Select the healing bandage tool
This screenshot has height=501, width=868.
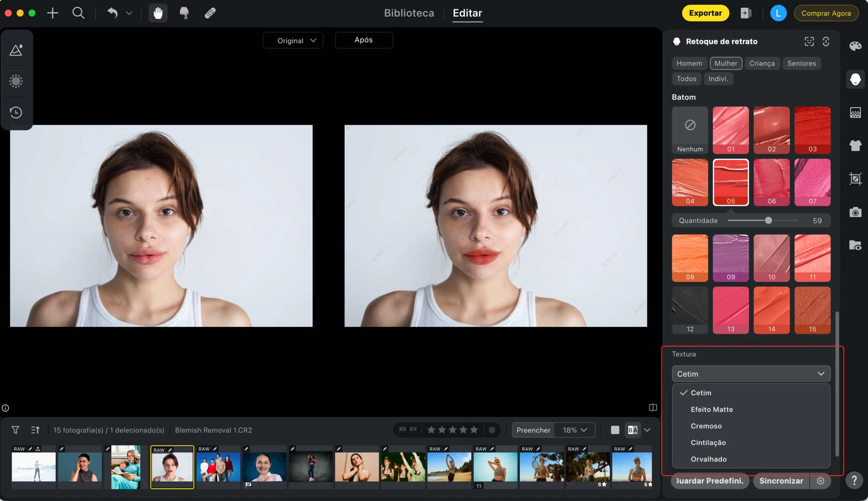pos(210,13)
